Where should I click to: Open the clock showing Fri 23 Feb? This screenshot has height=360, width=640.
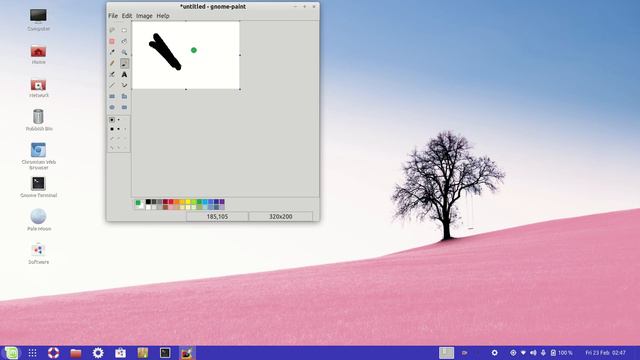(x=605, y=353)
